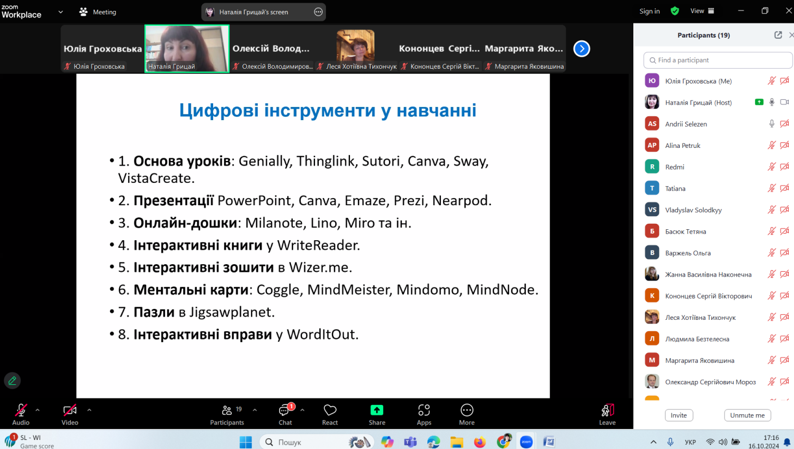Click the Find a participant search field
Viewport: 794px width, 449px height.
(717, 60)
